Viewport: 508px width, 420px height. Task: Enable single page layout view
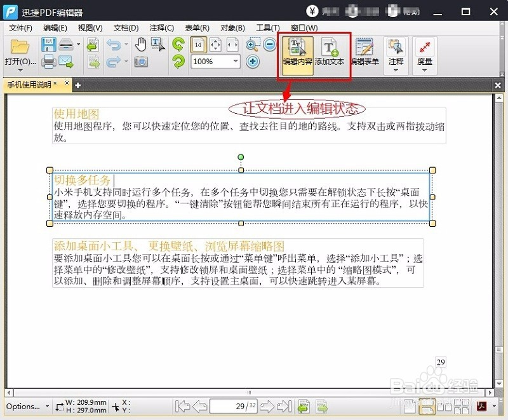(x=410, y=406)
